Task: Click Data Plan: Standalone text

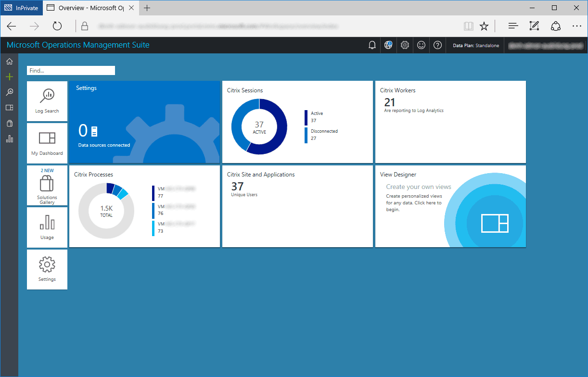Action: point(476,46)
